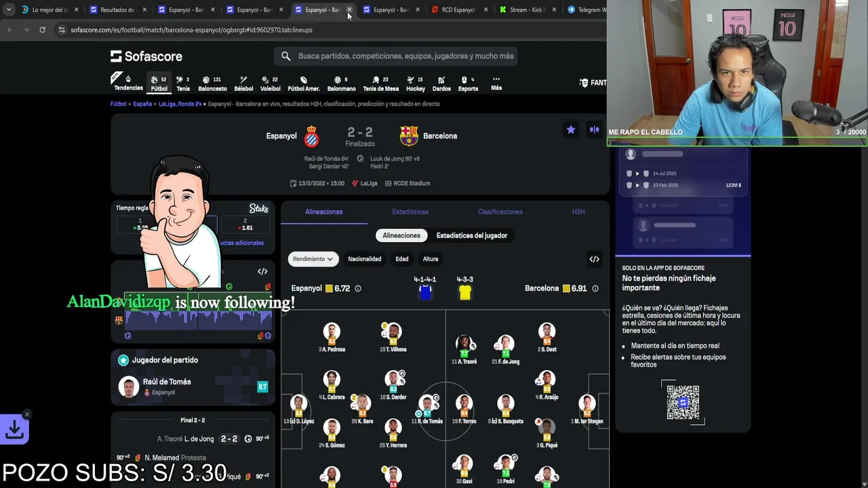The width and height of the screenshot is (868, 488).
Task: Click the Fútbol breadcrumb link
Action: point(119,104)
